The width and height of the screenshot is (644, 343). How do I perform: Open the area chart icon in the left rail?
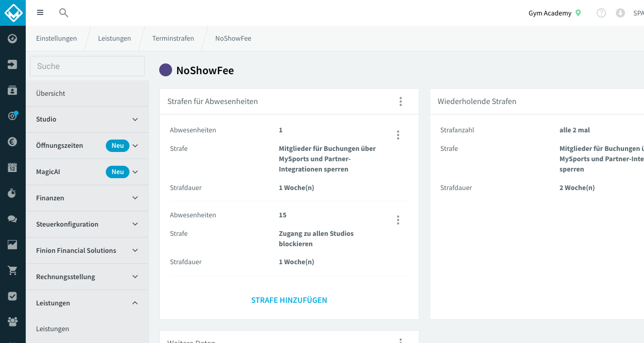click(13, 245)
